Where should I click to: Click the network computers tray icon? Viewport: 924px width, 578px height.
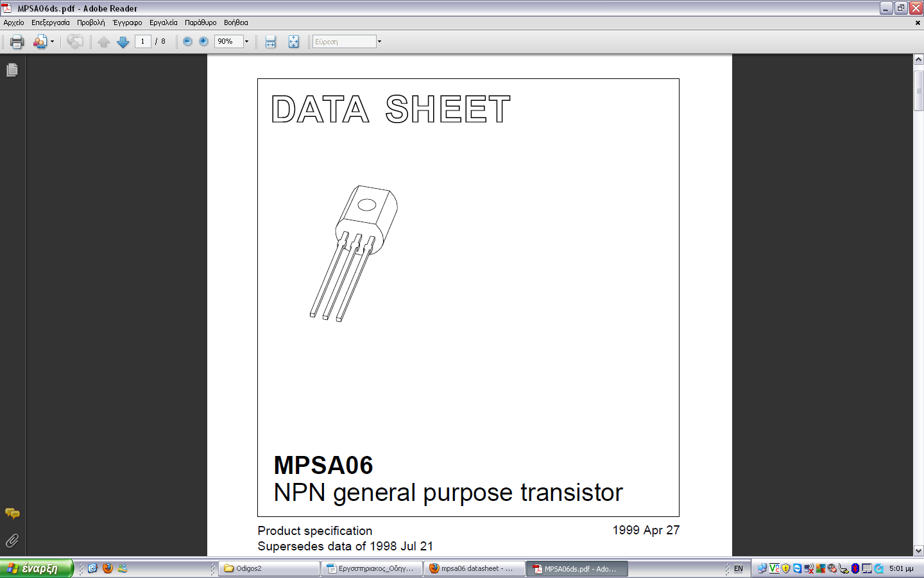(762, 568)
